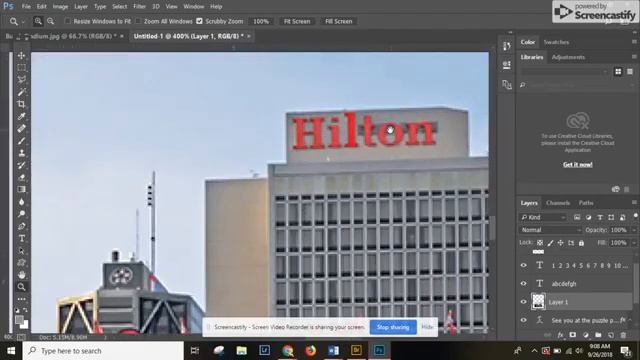Click the Fill Screen button
Image resolution: width=640 pixels, height=360 pixels.
[338, 21]
